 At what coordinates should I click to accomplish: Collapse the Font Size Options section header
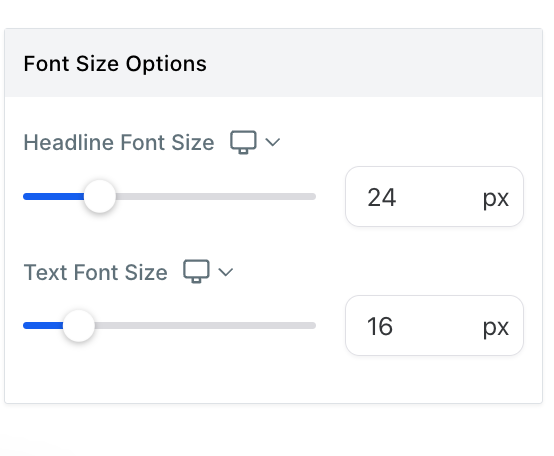(x=273, y=63)
